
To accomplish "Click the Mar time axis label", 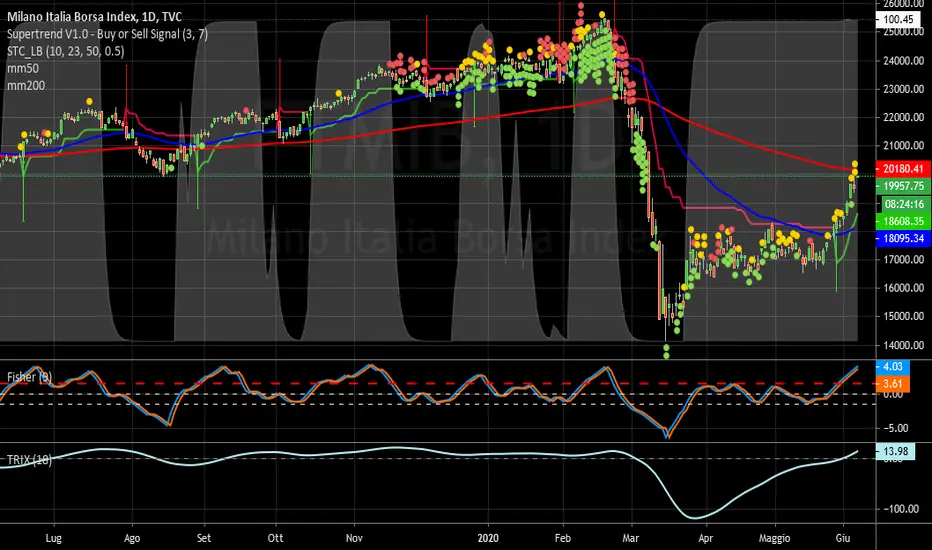I will tap(631, 538).
